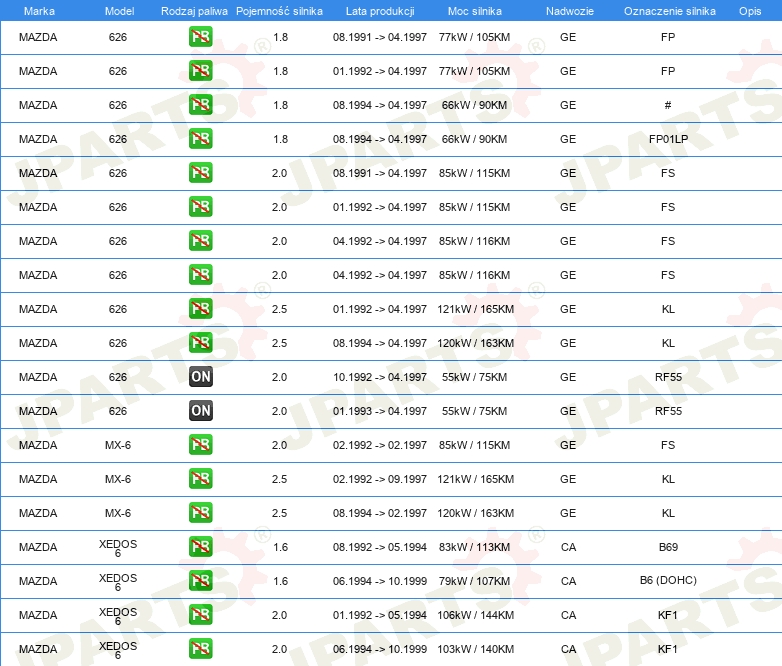
Task: Click the ON diesel icon in the 01.1993 row
Action: pyautogui.click(x=200, y=411)
